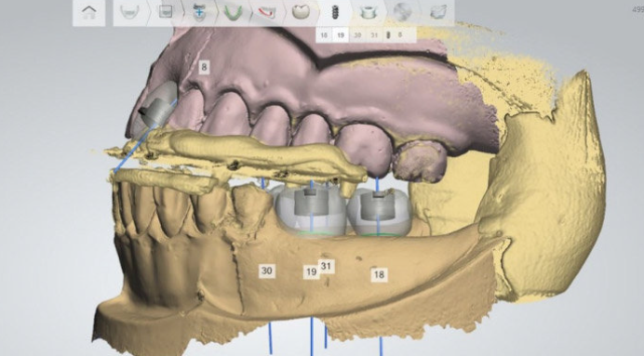Switch to tooth 19 tab

click(341, 35)
